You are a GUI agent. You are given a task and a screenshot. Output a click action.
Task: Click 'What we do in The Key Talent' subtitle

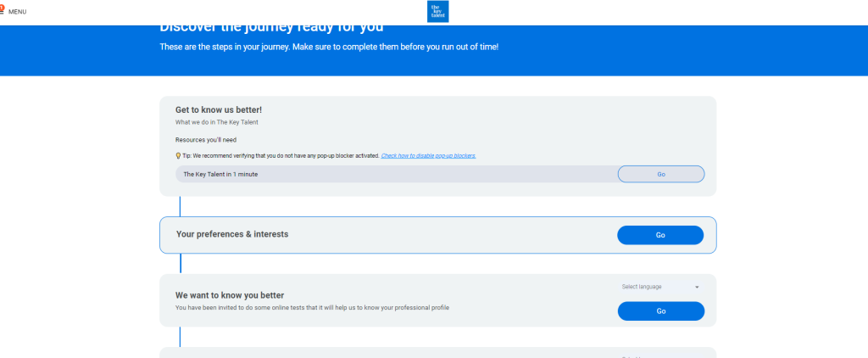(216, 122)
